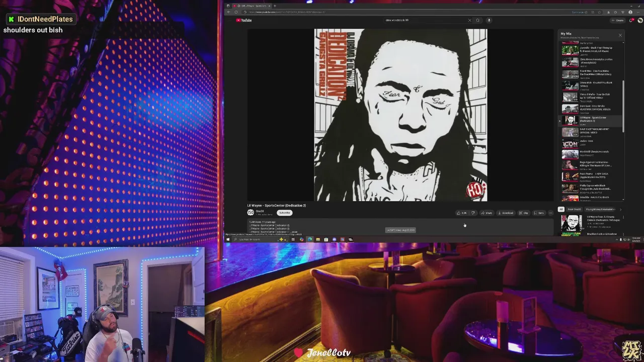Play Jadon Icon in playlist
Image resolution: width=644 pixels, height=362 pixels.
pyautogui.click(x=591, y=144)
